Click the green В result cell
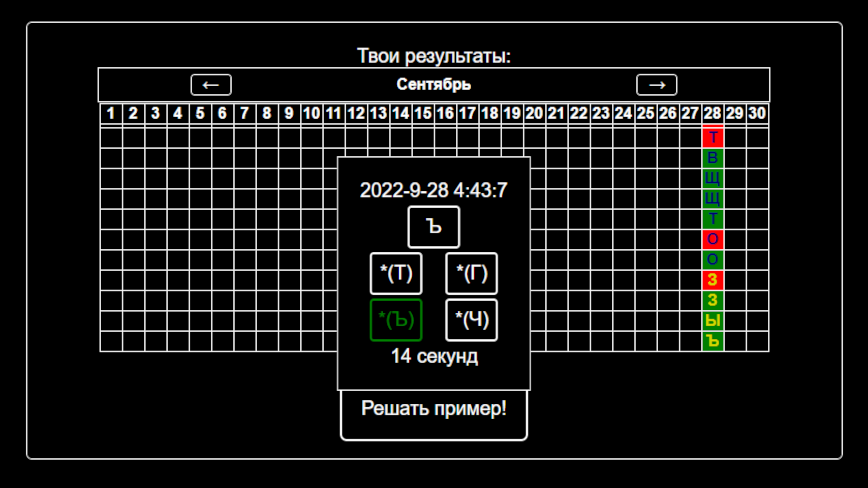868x488 pixels. [x=713, y=158]
